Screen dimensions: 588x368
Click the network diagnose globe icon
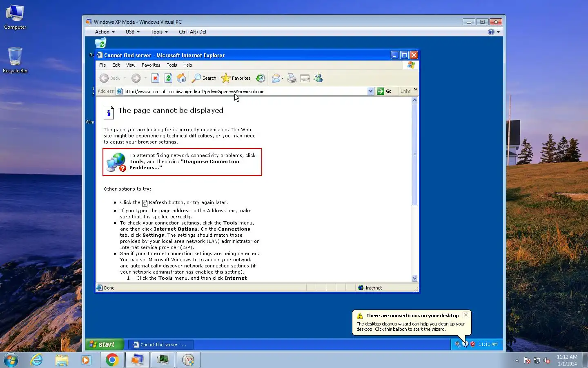pyautogui.click(x=116, y=162)
